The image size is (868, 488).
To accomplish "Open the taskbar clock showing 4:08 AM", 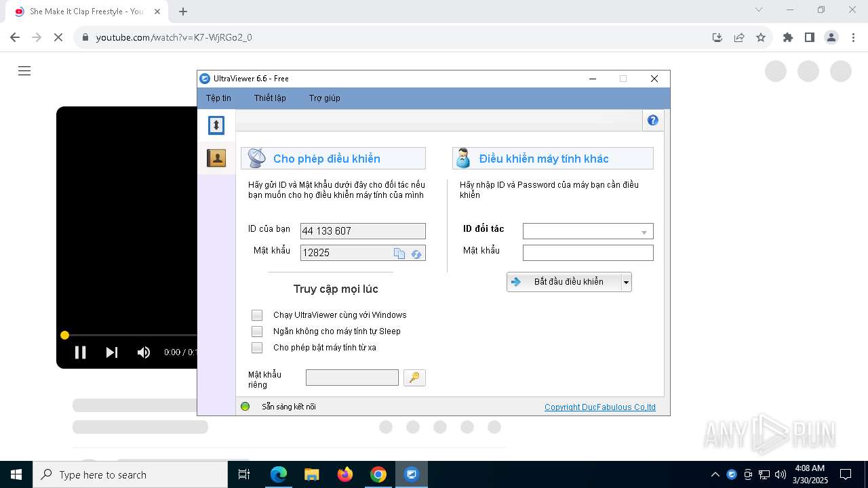I will pyautogui.click(x=809, y=474).
